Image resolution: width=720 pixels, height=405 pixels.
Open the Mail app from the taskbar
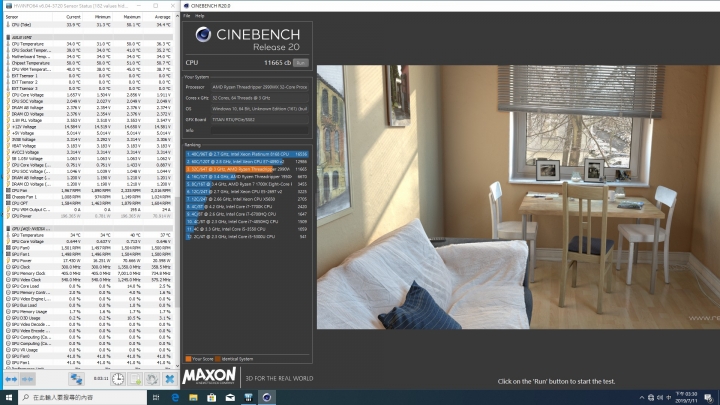(x=230, y=397)
